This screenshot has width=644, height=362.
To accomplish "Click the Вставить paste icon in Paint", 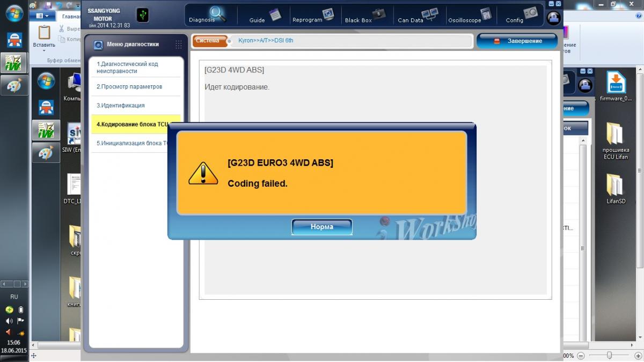I will click(x=44, y=33).
